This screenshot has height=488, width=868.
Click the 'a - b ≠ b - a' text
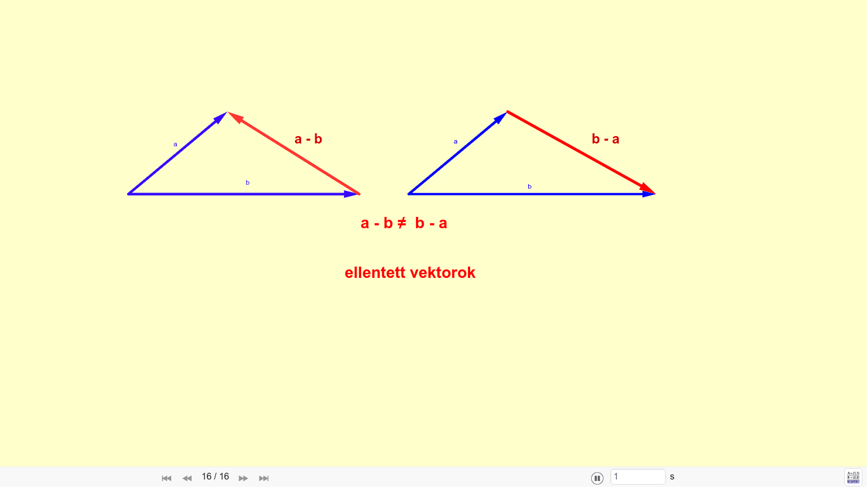[x=404, y=223]
